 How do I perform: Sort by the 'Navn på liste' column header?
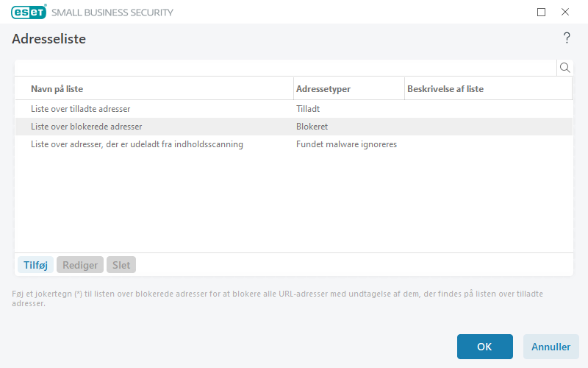coord(57,89)
